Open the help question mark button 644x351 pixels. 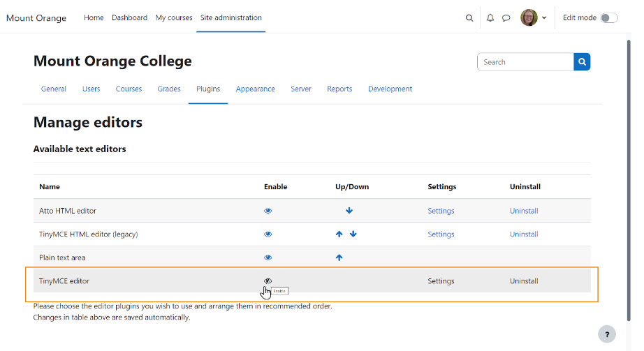607,334
